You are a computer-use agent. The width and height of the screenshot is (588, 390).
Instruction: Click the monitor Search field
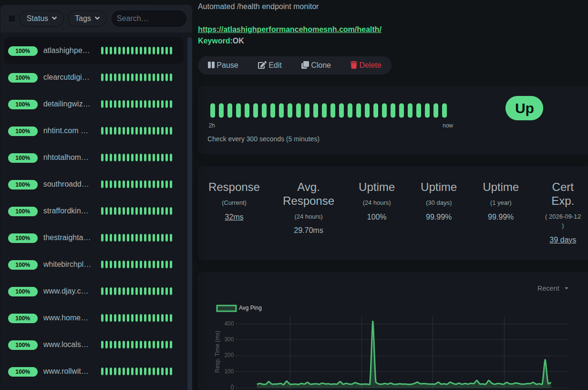coord(149,19)
